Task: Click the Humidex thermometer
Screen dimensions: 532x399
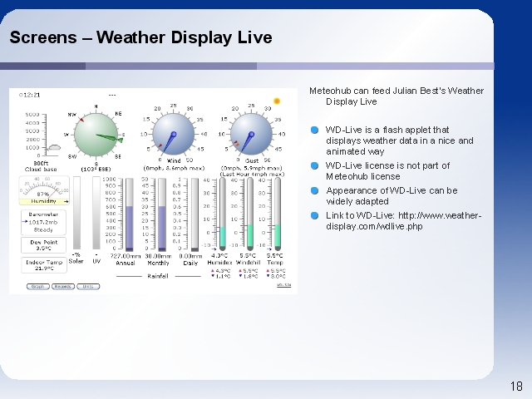Action: click(223, 214)
